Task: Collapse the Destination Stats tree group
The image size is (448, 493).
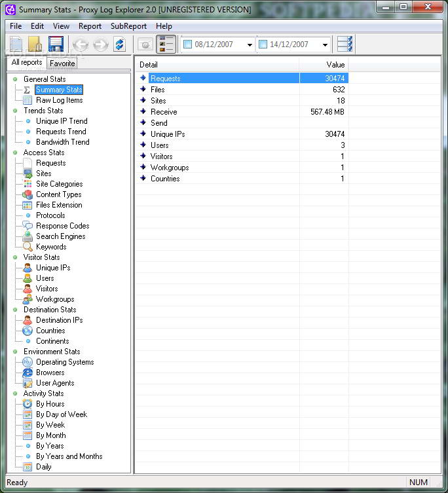Action: (x=15, y=310)
